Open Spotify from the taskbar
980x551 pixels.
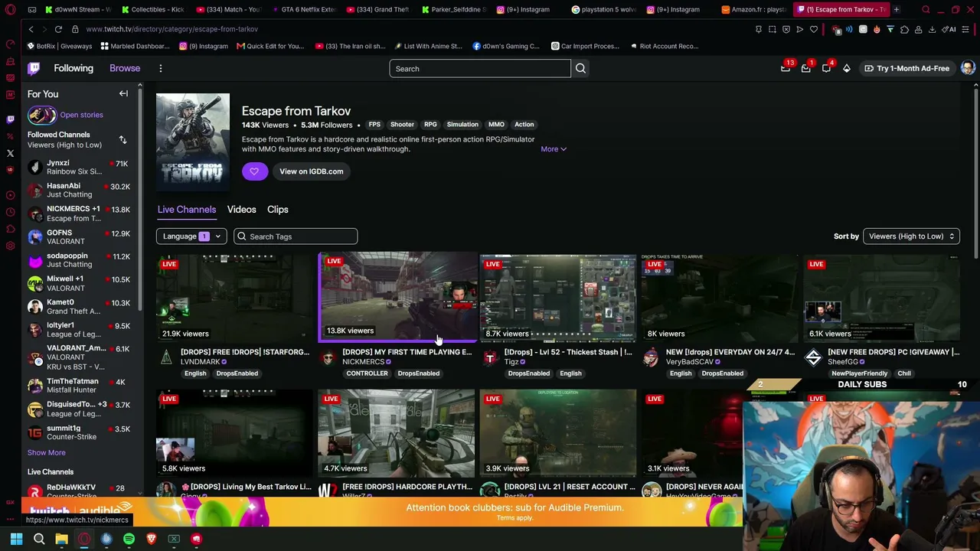pos(129,539)
